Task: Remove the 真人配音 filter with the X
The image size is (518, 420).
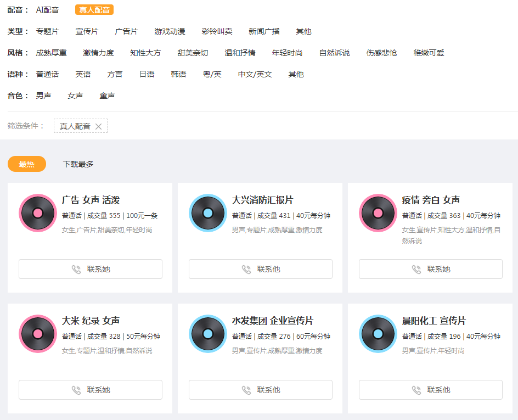Action: [x=98, y=126]
